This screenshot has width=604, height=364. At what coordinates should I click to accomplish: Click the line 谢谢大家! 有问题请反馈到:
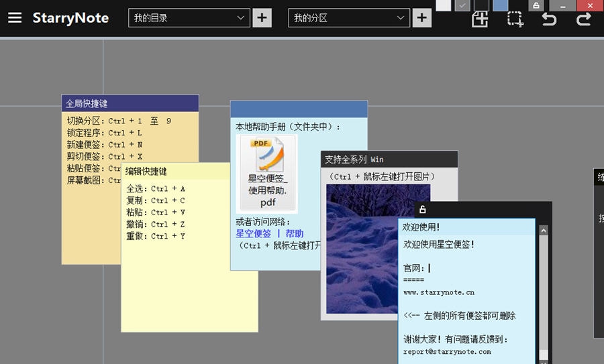(x=455, y=339)
